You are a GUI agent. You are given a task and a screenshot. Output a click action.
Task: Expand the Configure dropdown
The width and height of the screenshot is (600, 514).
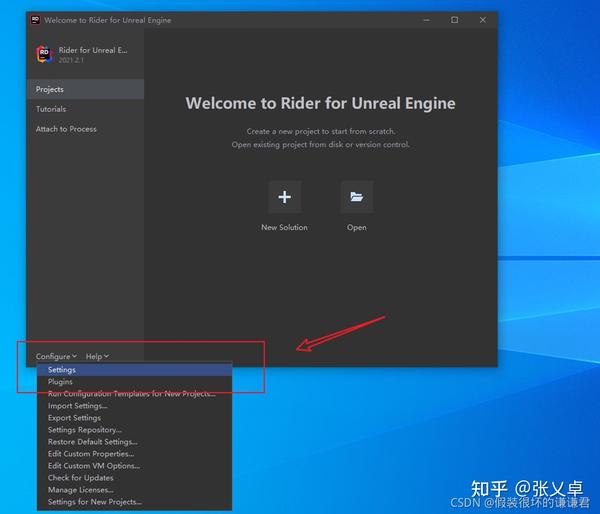(x=56, y=356)
